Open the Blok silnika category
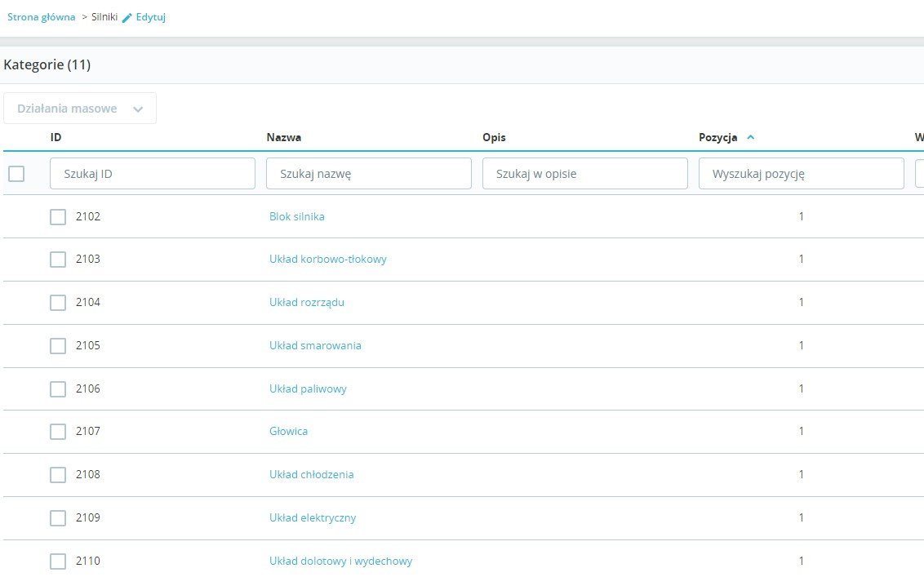 [297, 216]
